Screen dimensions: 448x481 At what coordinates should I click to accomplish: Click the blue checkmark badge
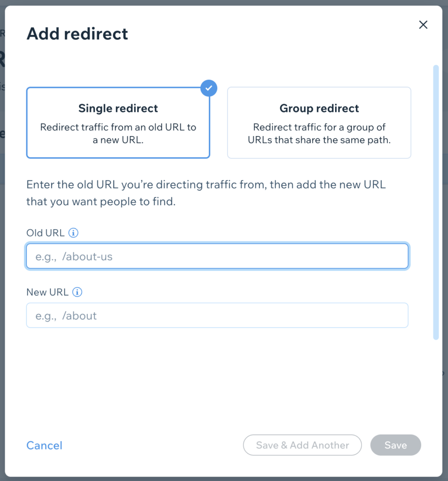[209, 88]
